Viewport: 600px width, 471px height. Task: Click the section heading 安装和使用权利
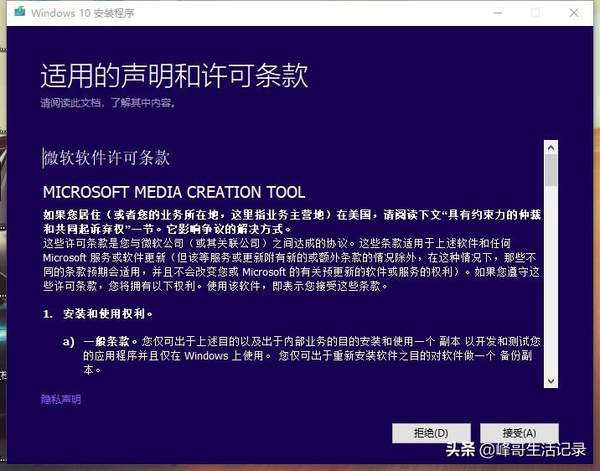click(108, 314)
